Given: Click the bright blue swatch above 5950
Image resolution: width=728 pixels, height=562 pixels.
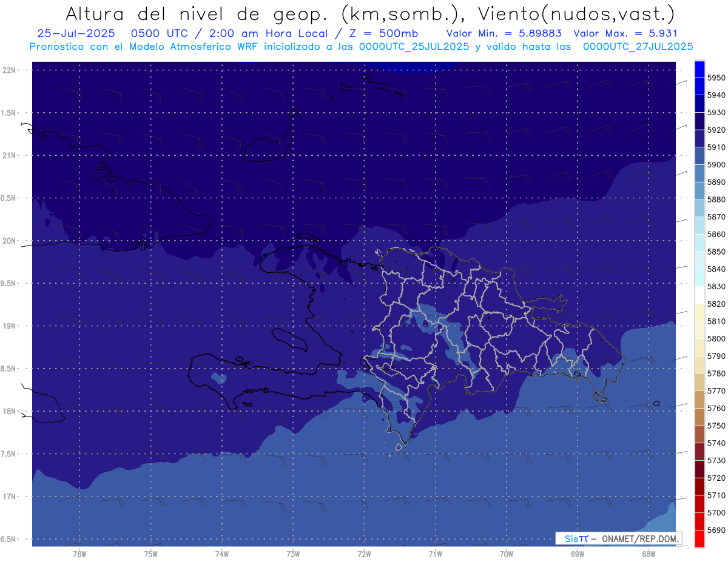Looking at the screenshot, I should (x=699, y=69).
